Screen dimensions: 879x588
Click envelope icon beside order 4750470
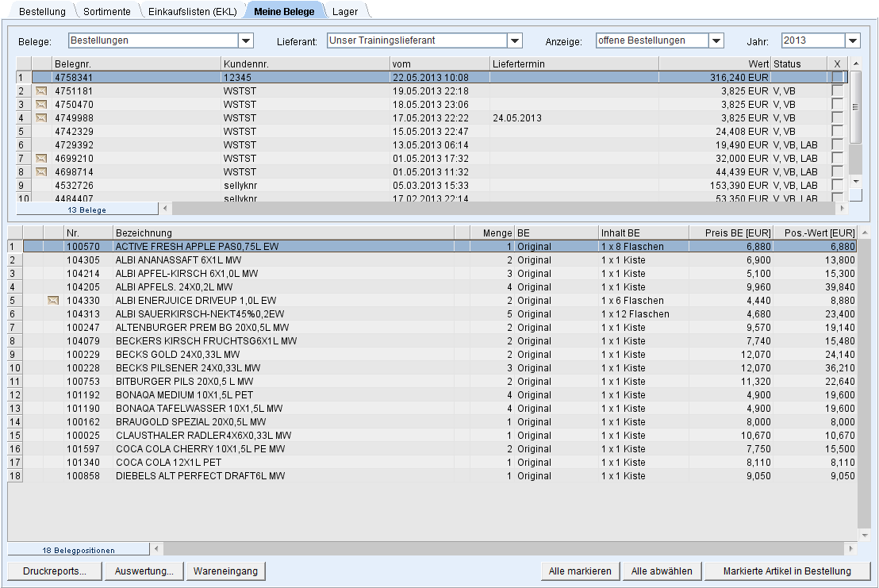pyautogui.click(x=41, y=105)
